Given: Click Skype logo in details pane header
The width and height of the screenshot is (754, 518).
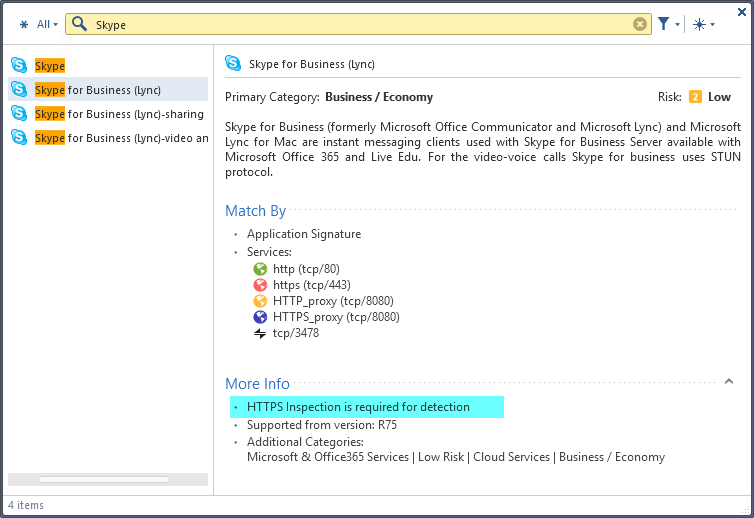Looking at the screenshot, I should [x=233, y=63].
